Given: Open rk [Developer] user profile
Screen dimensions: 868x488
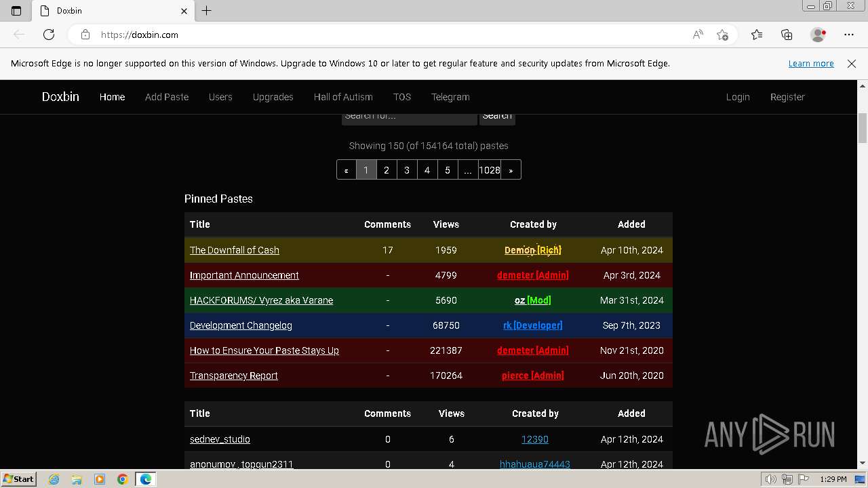Looking at the screenshot, I should [533, 325].
